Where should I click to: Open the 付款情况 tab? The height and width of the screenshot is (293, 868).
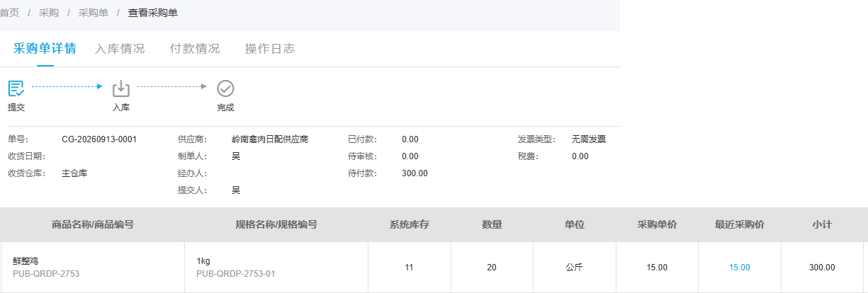[195, 49]
